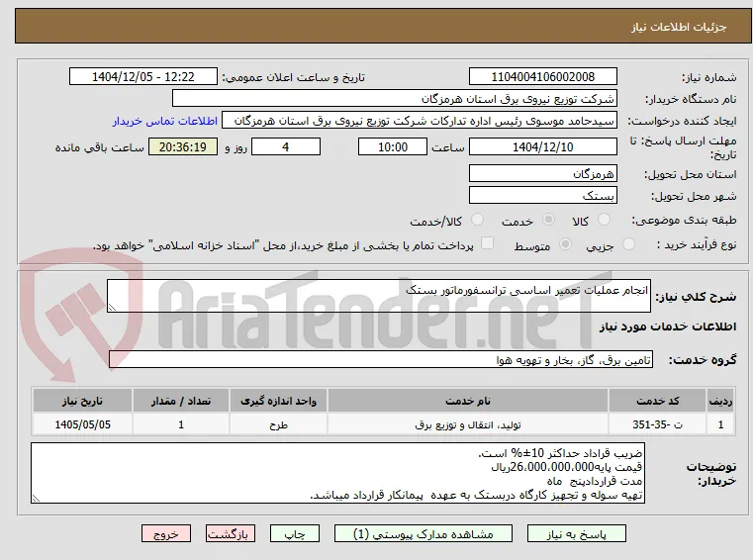Select the کالا/خدمت radio button
Screen dimensions: 753x560
point(477,220)
